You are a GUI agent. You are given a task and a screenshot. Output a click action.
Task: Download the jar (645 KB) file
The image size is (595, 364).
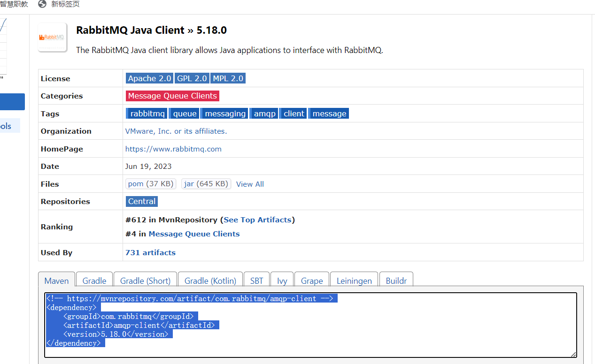[x=206, y=184]
